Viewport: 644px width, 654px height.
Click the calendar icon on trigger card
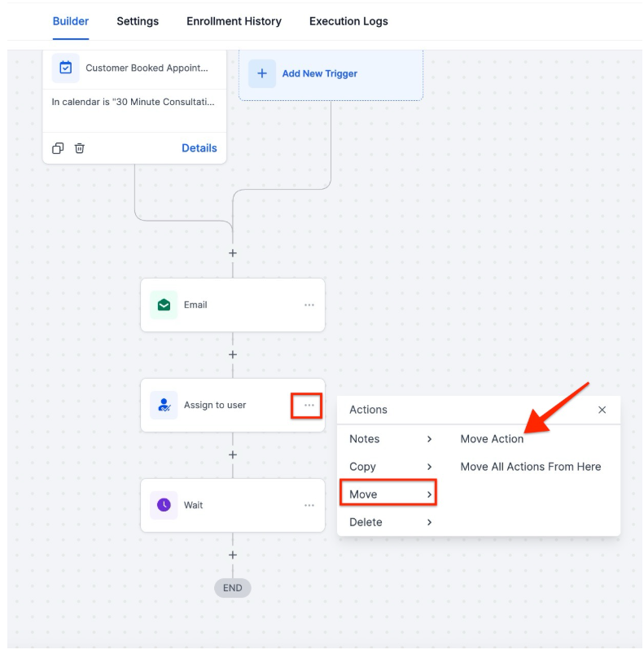[x=66, y=68]
